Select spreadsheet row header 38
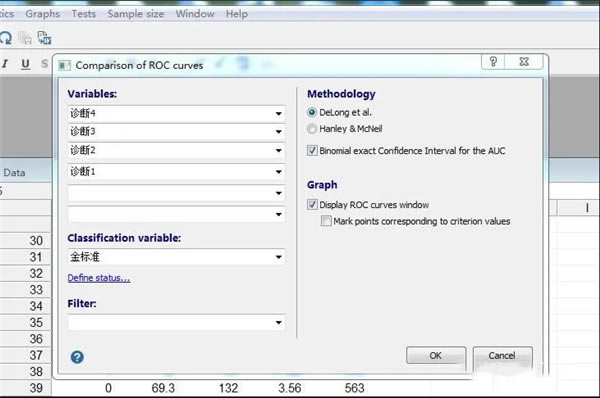This screenshot has width=600, height=398. (x=25, y=372)
